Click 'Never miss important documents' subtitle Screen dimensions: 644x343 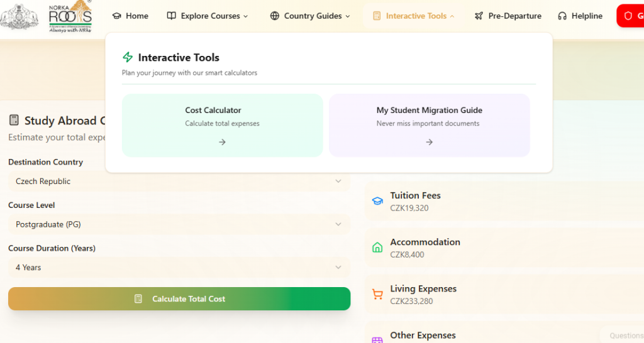coord(428,123)
